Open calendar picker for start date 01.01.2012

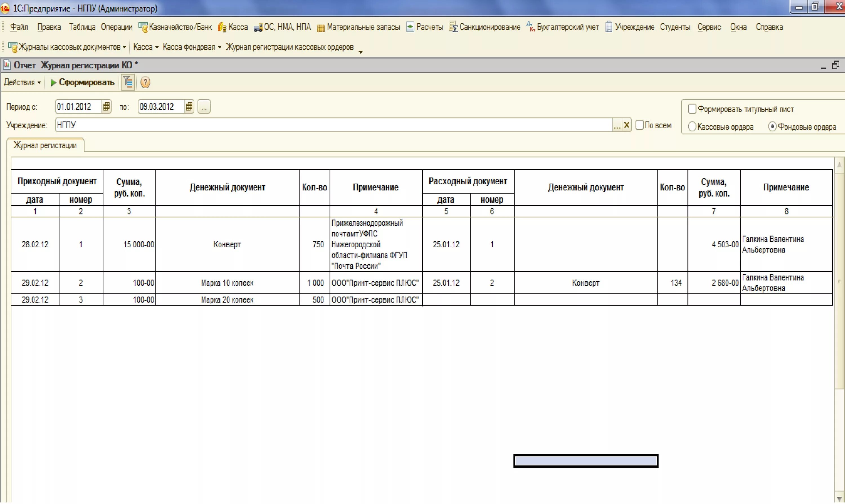click(106, 107)
